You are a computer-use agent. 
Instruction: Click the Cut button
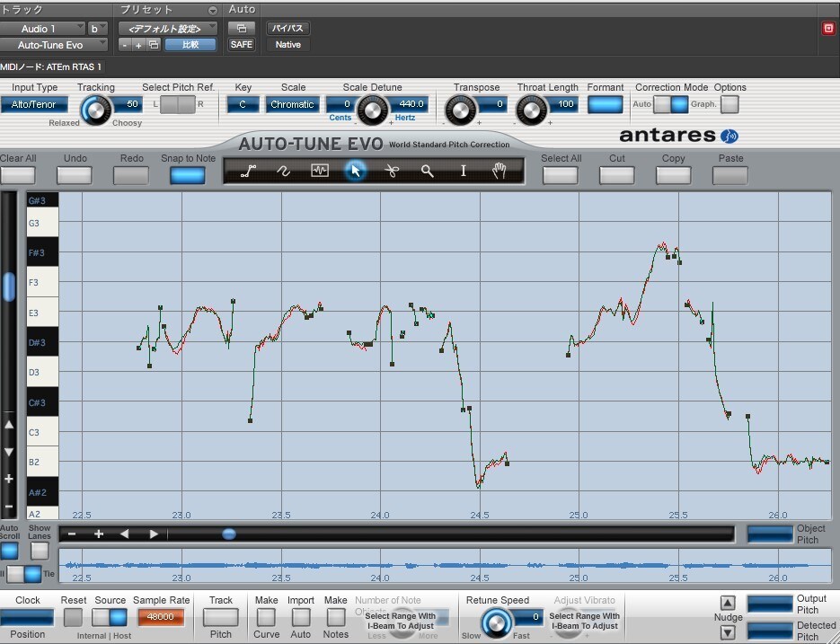[x=616, y=175]
